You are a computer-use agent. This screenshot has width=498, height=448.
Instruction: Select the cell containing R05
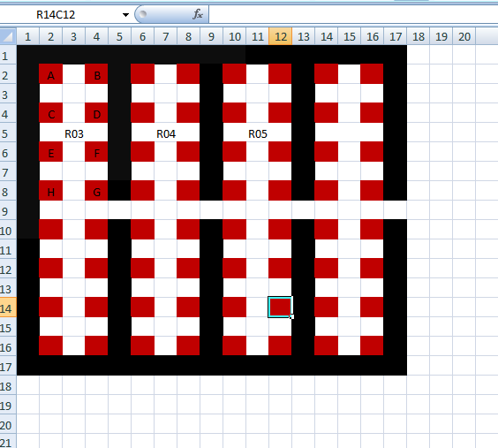tap(258, 133)
